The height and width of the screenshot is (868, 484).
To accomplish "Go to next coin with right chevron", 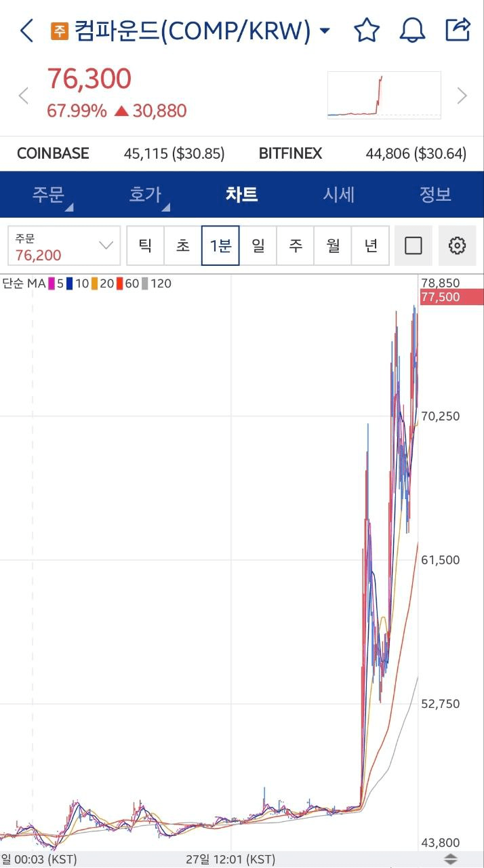I will tap(462, 96).
